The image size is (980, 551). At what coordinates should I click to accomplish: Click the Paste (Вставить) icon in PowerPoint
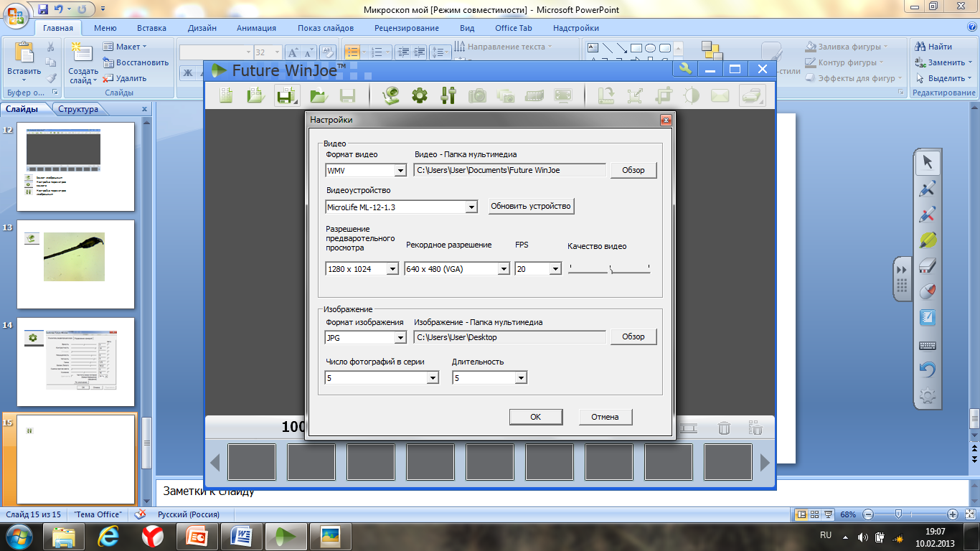(24, 54)
